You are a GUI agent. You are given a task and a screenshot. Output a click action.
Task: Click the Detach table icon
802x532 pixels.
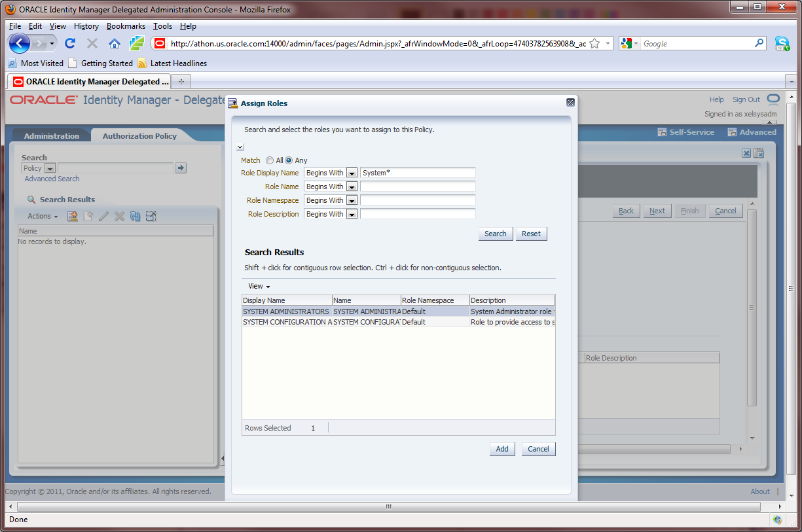(x=151, y=216)
